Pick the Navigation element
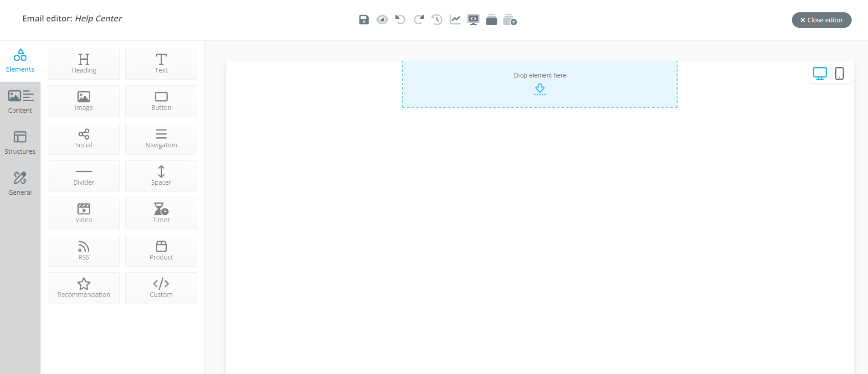The image size is (868, 374). click(x=161, y=139)
